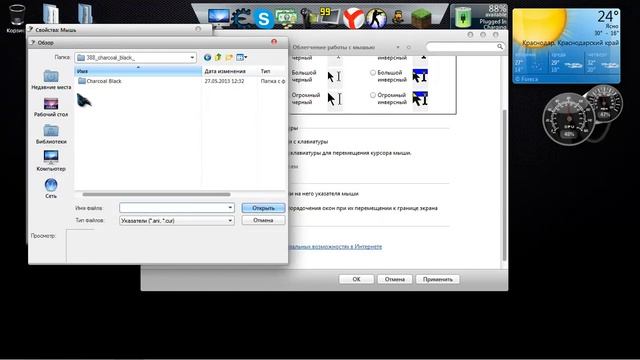Select the Charcoal Black folder
The image size is (640, 360).
(100, 81)
